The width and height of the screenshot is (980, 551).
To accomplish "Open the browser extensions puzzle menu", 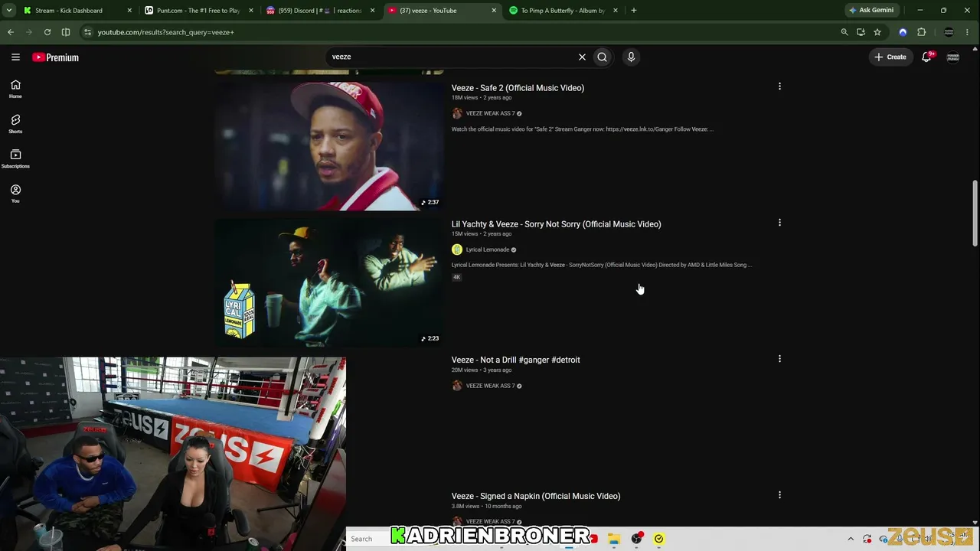I will (922, 32).
